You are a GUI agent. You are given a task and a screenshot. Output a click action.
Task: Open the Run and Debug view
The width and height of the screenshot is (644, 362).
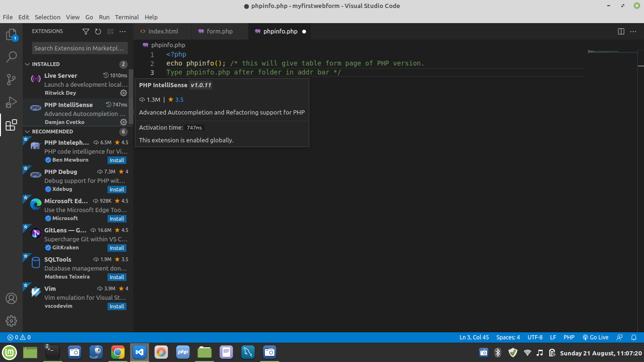(11, 102)
